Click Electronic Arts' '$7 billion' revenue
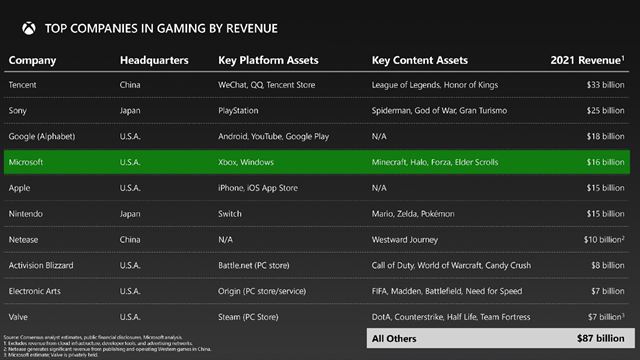Viewport: 640px width, 360px height. [608, 291]
